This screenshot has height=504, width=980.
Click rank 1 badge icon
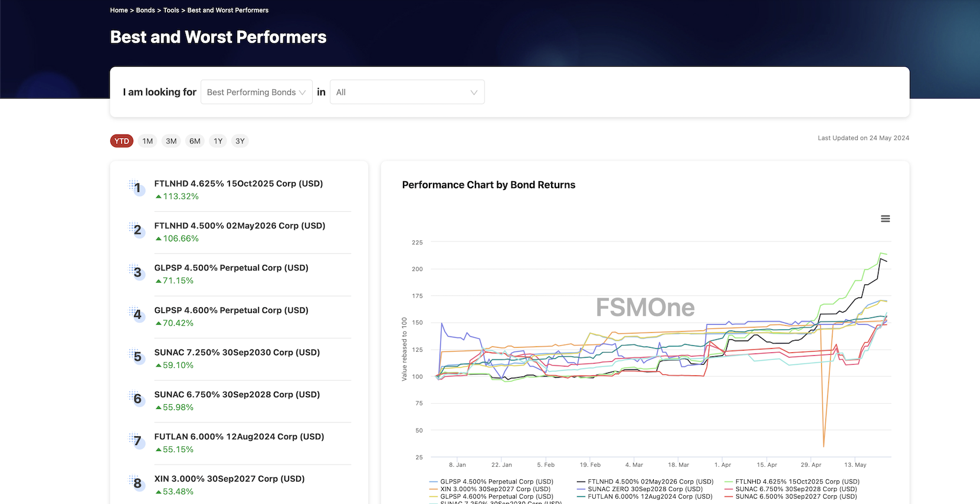[137, 188]
